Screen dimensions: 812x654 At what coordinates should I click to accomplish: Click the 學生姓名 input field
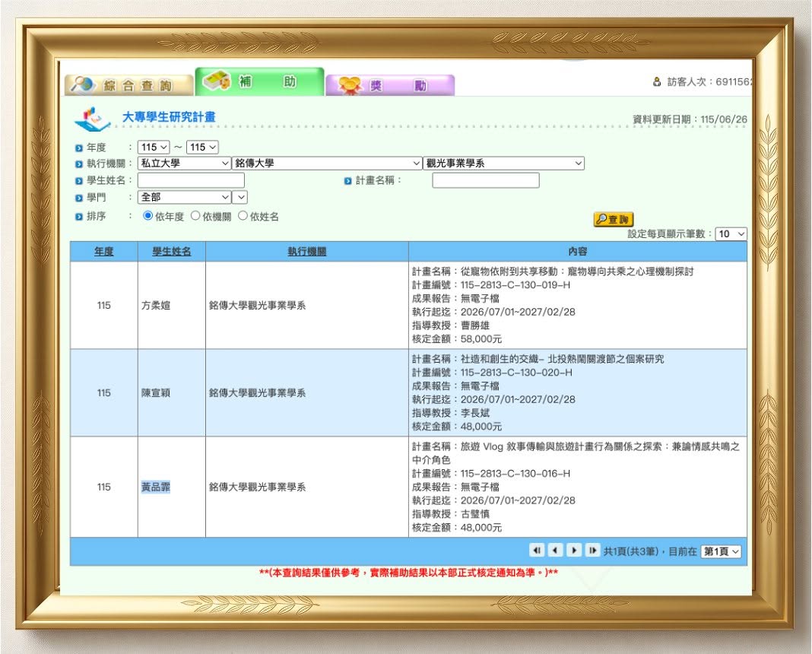(191, 180)
